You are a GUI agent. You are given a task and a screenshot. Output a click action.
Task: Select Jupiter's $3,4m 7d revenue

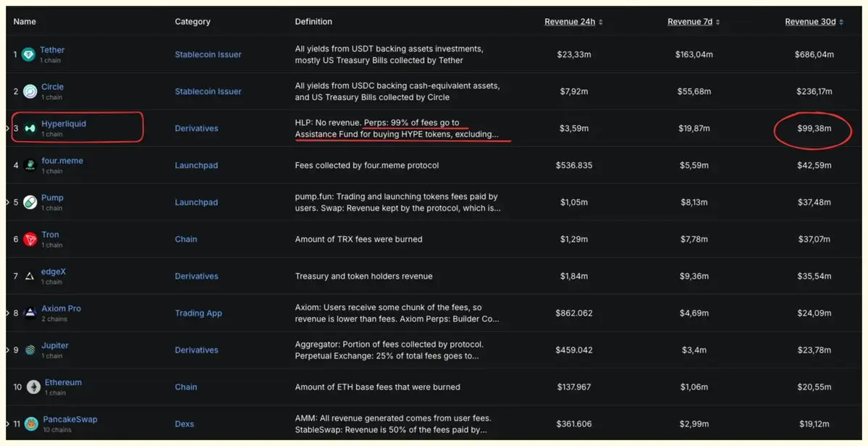tap(694, 350)
